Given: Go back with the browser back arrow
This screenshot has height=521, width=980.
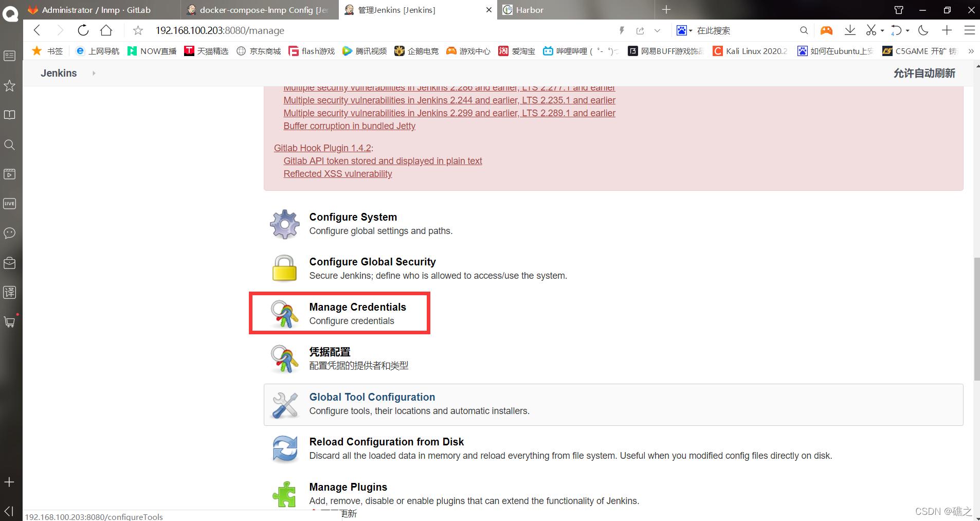Looking at the screenshot, I should [37, 30].
